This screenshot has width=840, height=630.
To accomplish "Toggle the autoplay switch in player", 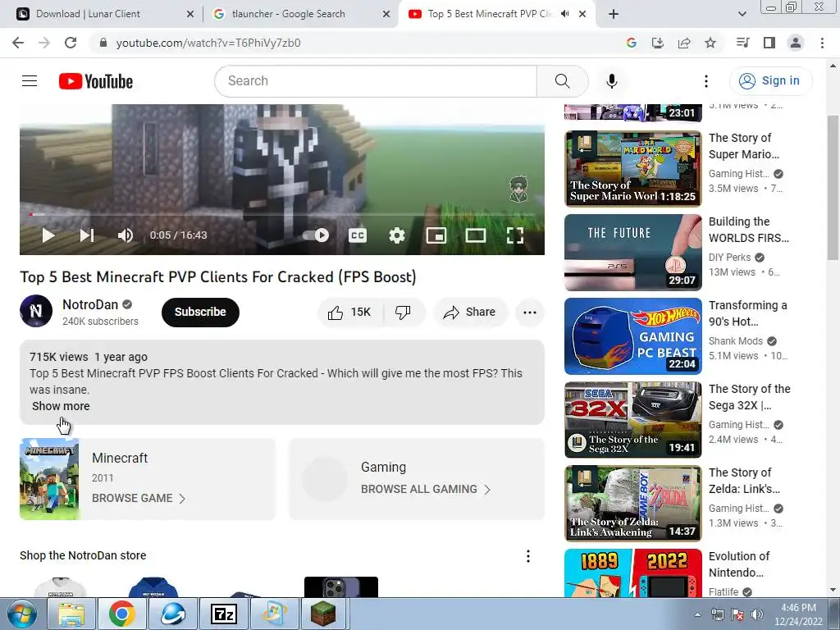I will pyautogui.click(x=316, y=235).
